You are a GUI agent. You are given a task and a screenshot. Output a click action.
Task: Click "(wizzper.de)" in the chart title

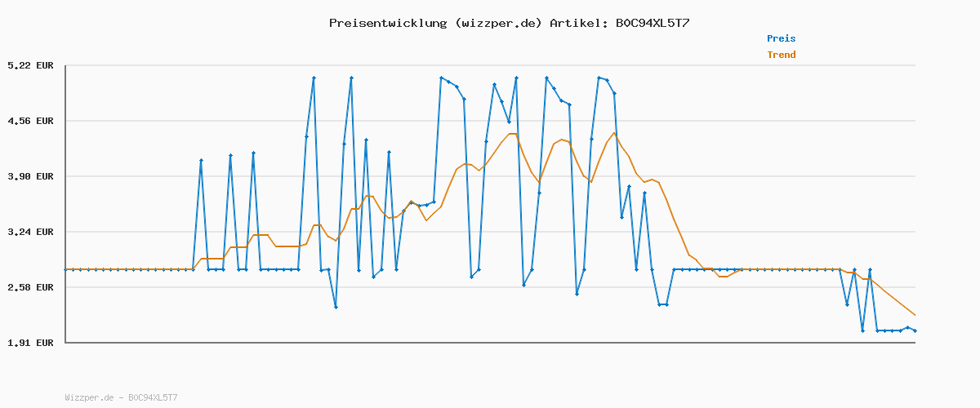coord(497,23)
